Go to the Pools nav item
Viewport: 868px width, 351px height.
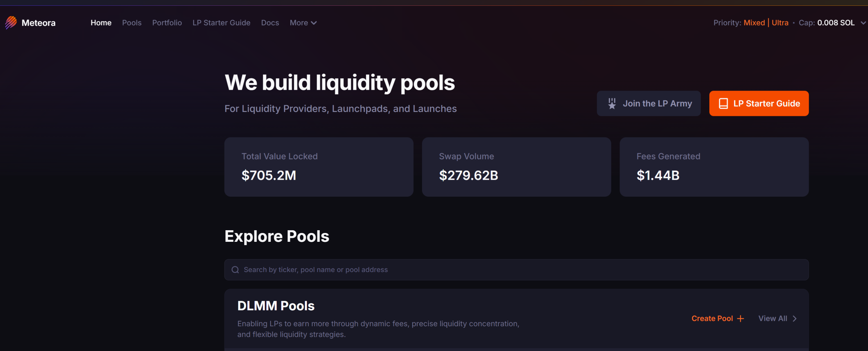point(132,23)
